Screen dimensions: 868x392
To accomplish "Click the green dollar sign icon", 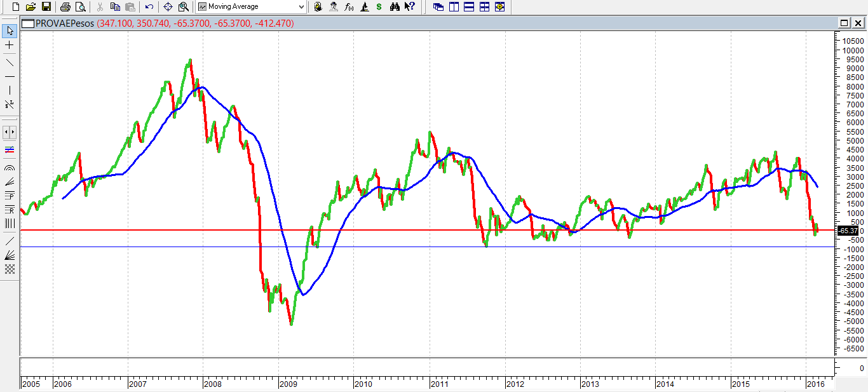I will 379,6.
